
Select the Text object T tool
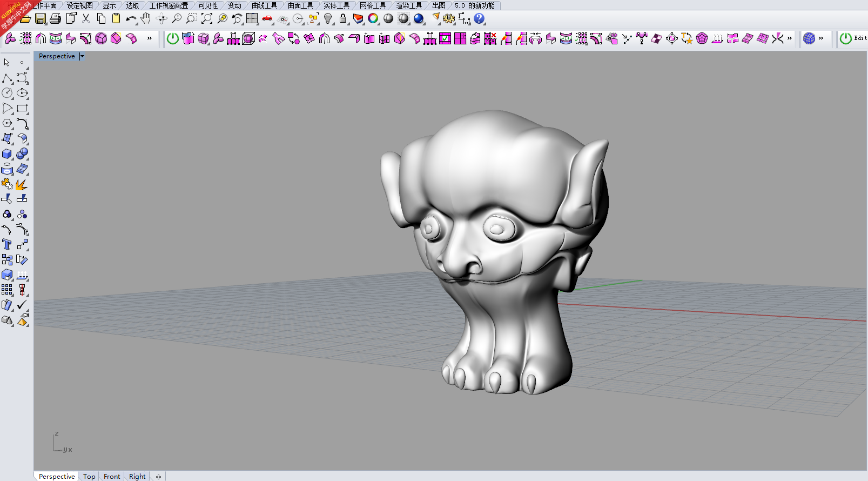click(x=7, y=245)
